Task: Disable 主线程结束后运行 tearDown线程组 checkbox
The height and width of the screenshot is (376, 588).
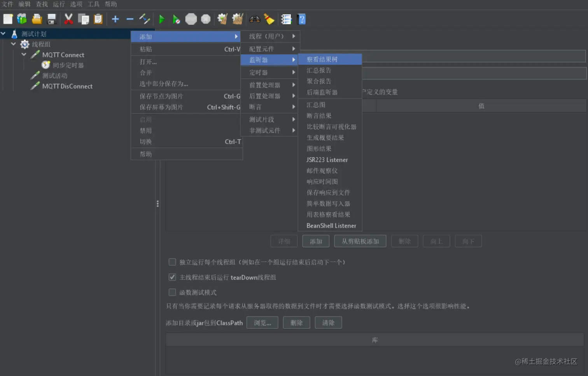Action: click(172, 278)
